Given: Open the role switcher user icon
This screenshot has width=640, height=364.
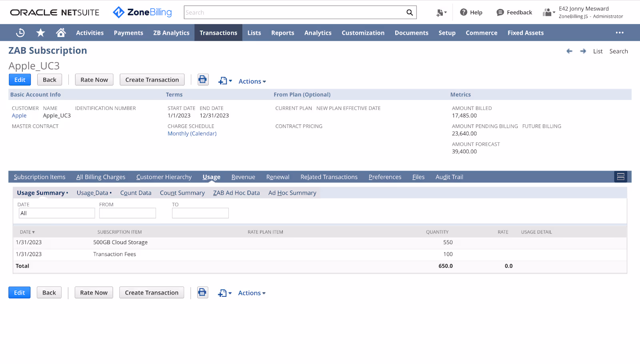Looking at the screenshot, I should coord(549,12).
